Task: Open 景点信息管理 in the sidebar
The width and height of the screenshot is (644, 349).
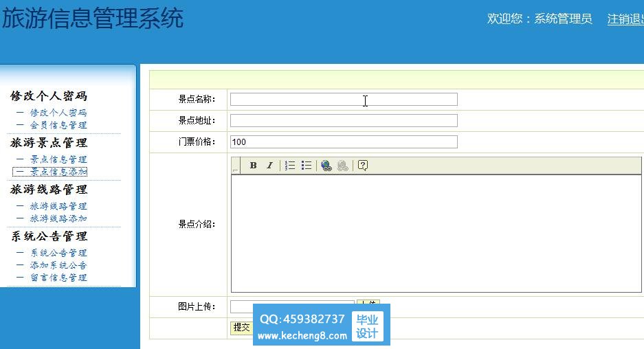Action: (58, 159)
